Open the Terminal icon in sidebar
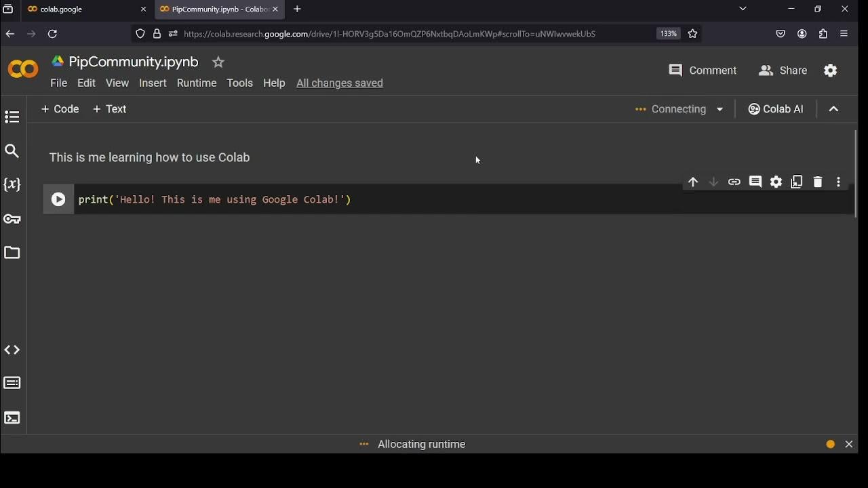 click(12, 418)
